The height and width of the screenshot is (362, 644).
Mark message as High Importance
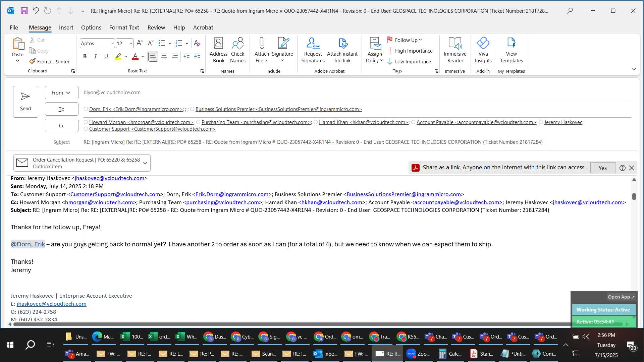coord(410,51)
